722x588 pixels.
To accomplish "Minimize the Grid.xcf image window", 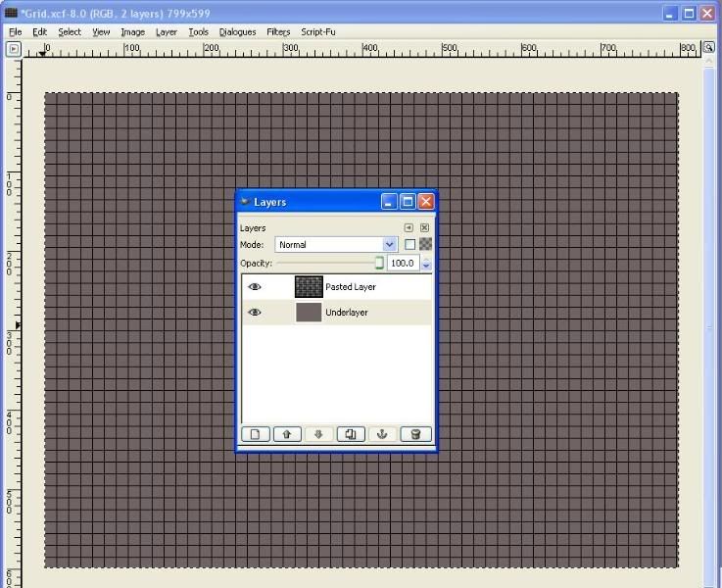I will [x=670, y=14].
